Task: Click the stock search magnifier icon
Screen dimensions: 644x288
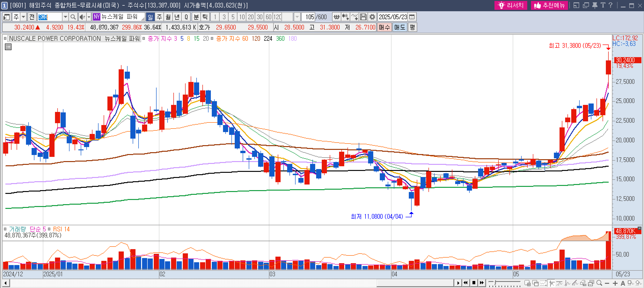Action: point(73,17)
